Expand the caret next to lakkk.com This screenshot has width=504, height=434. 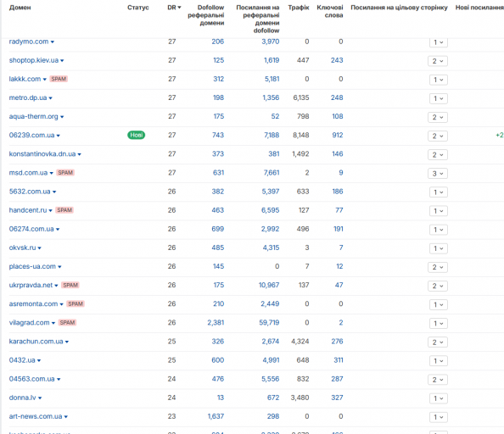[x=45, y=80]
